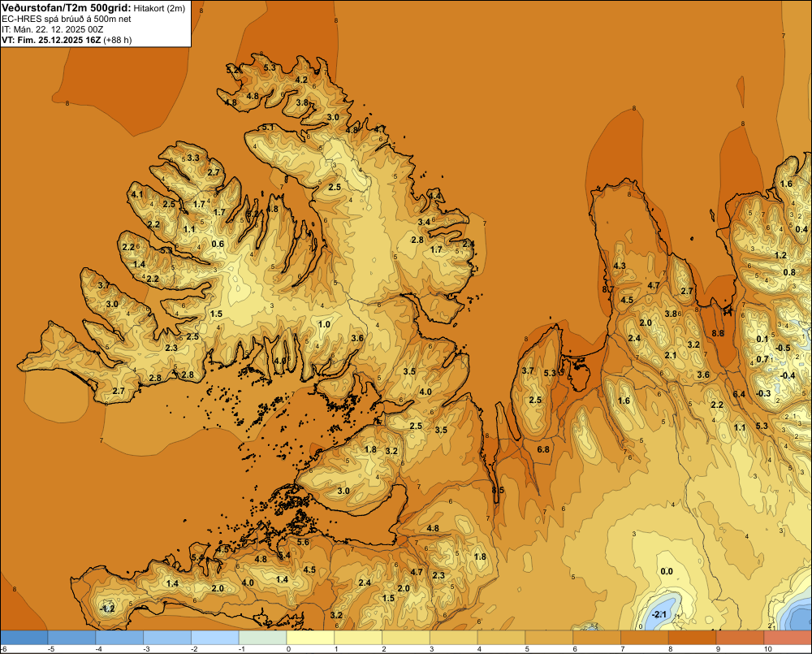Image resolution: width=812 pixels, height=654 pixels.
Task: Click the 6.4 temperature value on the map
Action: [739, 394]
